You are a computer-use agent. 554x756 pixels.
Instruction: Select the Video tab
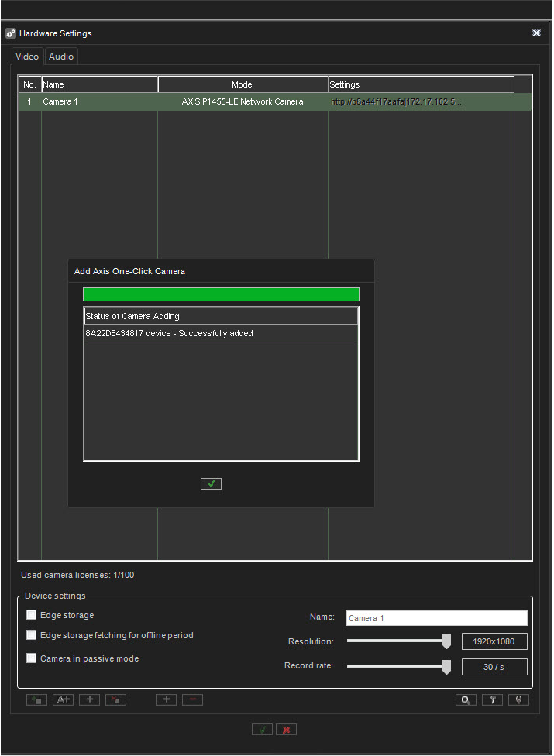(x=27, y=57)
